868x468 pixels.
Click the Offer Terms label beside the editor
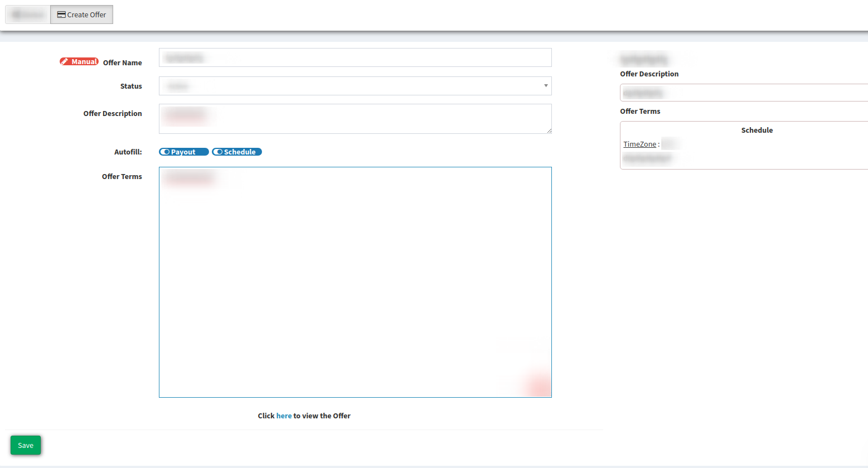tap(122, 176)
